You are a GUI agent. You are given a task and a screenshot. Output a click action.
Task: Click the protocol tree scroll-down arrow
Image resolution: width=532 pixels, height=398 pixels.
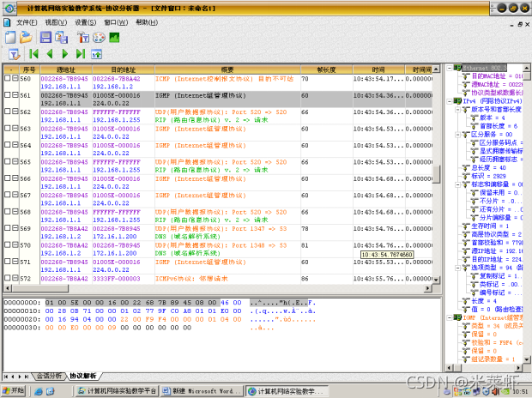click(x=526, y=359)
